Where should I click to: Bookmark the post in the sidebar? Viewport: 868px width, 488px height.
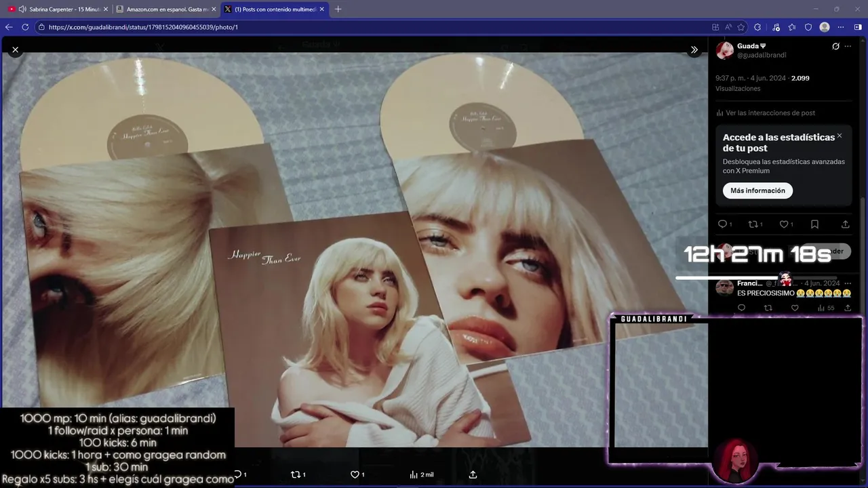[814, 224]
